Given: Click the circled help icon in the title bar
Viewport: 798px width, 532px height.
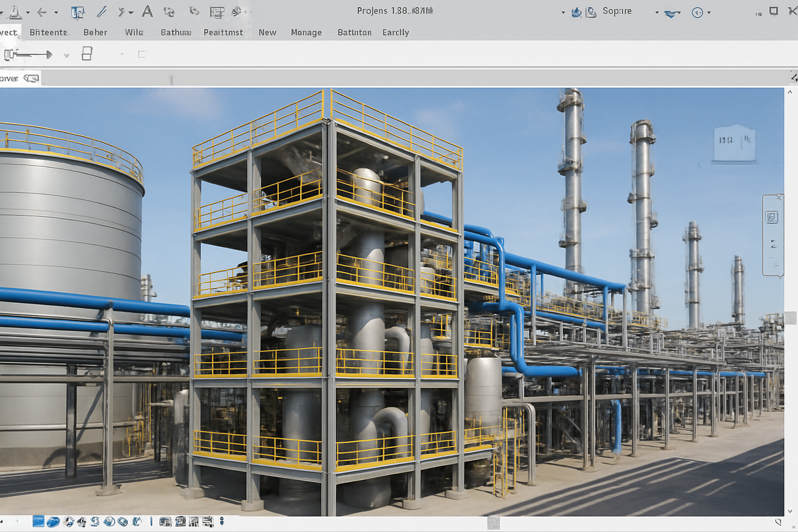Looking at the screenshot, I should [698, 12].
